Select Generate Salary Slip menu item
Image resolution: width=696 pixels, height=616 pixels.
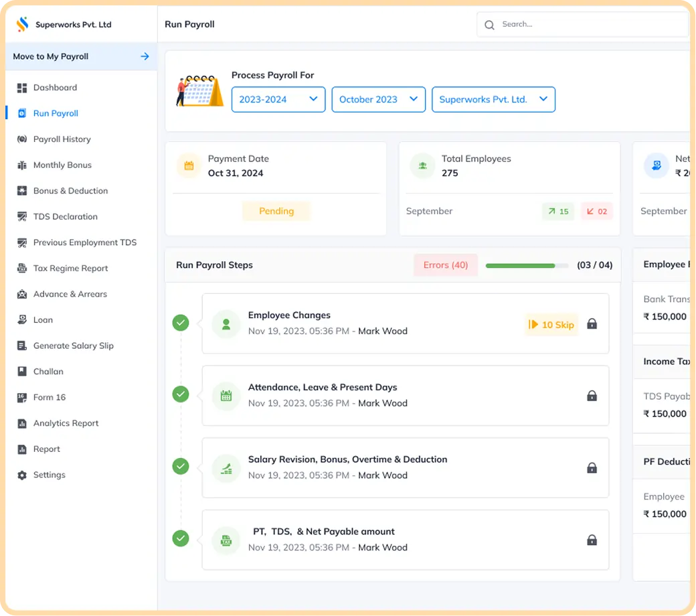(x=73, y=346)
